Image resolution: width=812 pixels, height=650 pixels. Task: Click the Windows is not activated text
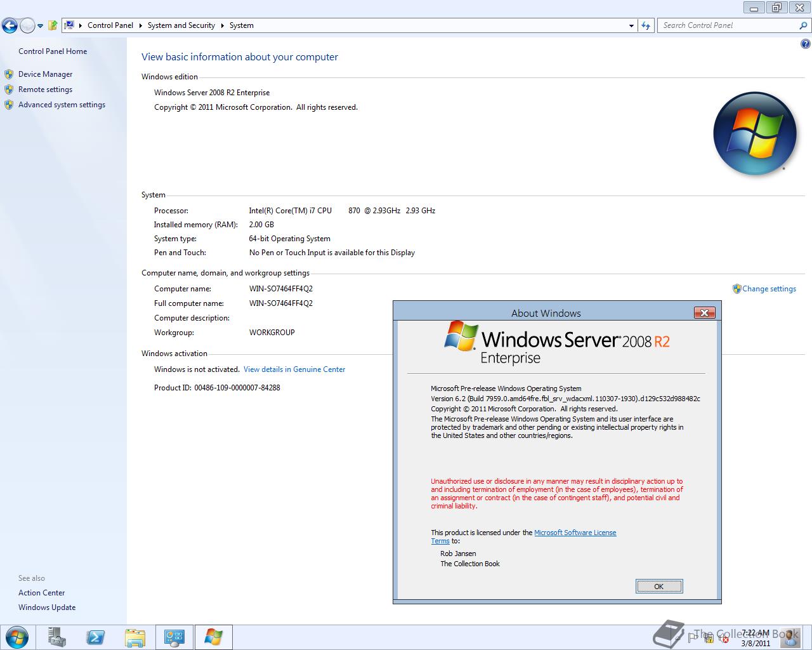point(197,369)
